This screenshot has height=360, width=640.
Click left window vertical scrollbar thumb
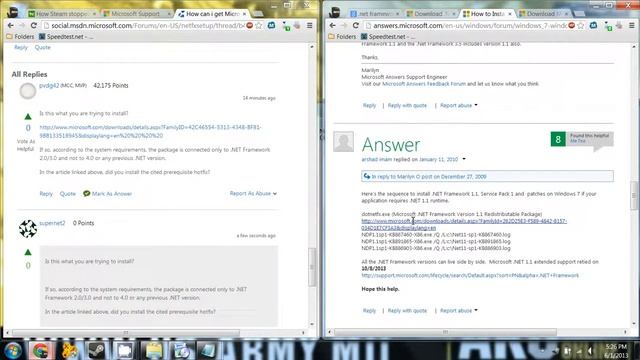pos(312,267)
